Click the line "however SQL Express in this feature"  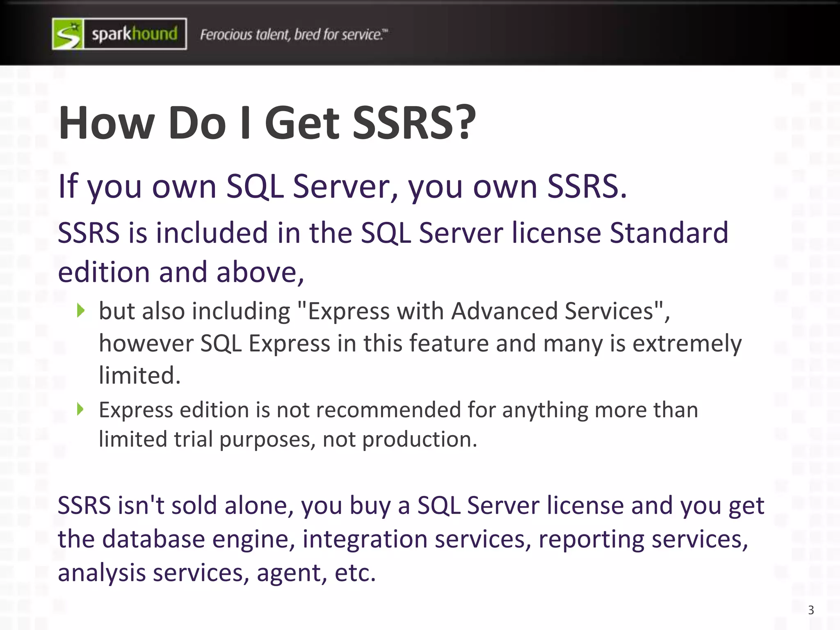pyautogui.click(x=420, y=344)
